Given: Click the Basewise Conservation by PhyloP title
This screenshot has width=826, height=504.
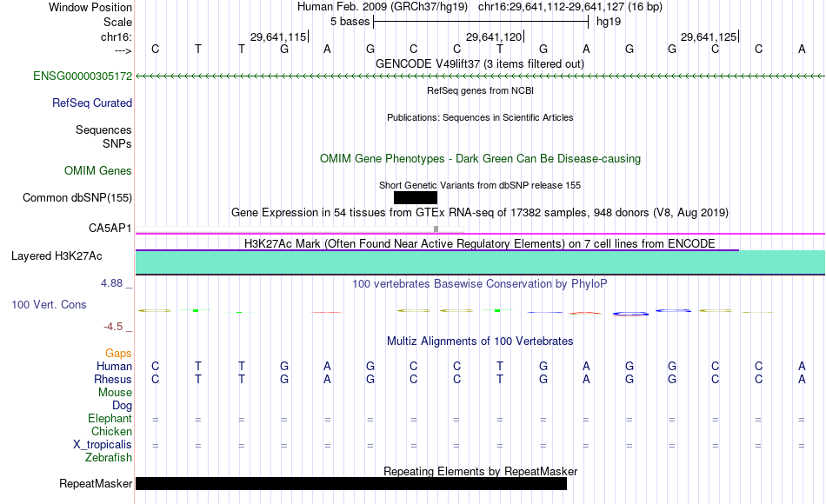Looking at the screenshot, I should (480, 284).
